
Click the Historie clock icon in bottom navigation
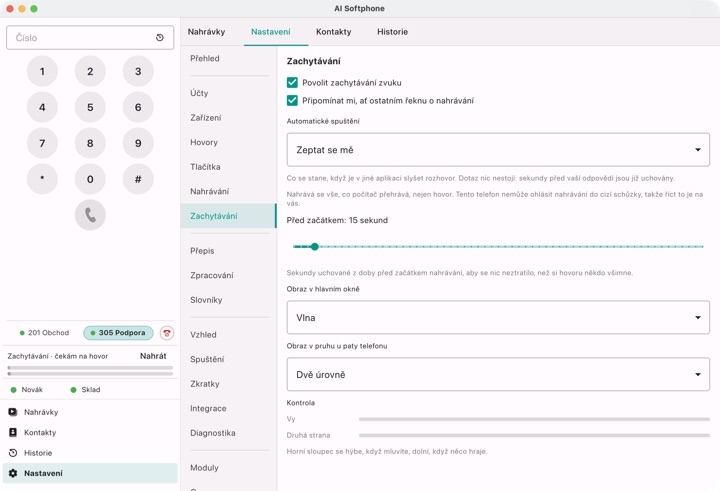click(13, 453)
